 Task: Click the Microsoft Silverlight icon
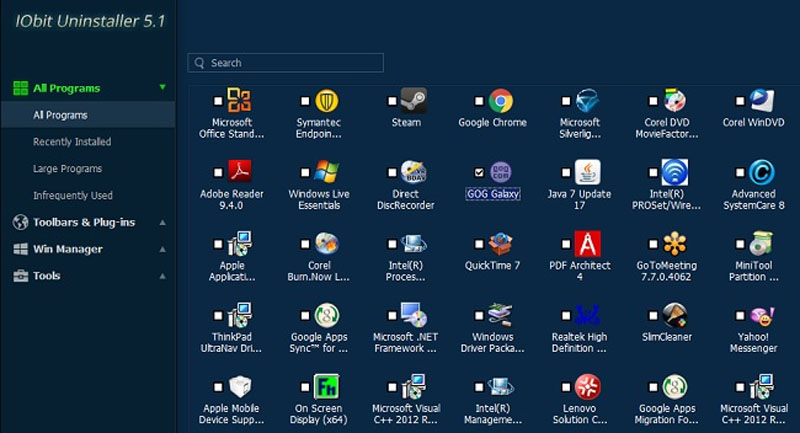point(587,100)
